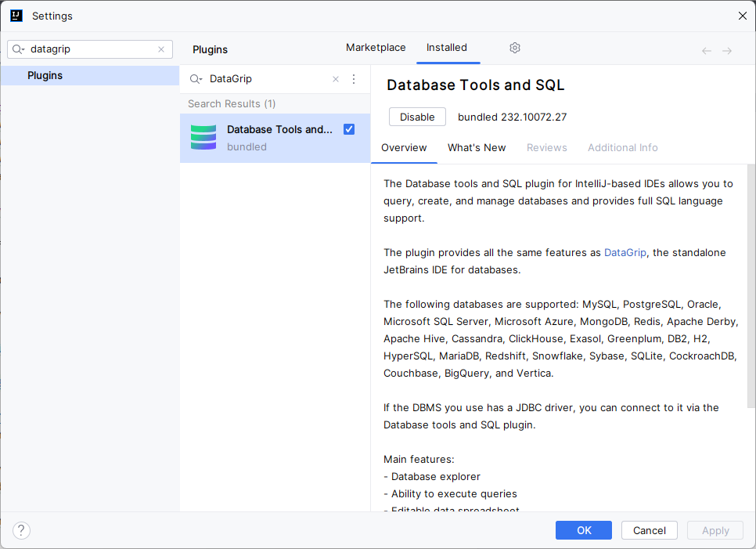Click the back navigation arrow
Image resolution: width=756 pixels, height=549 pixels.
click(x=706, y=50)
